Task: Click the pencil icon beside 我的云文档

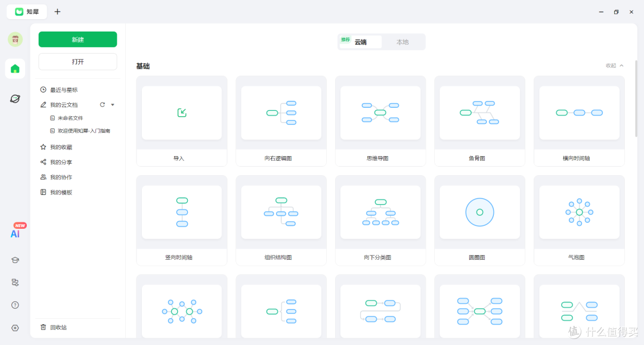Action: 43,105
